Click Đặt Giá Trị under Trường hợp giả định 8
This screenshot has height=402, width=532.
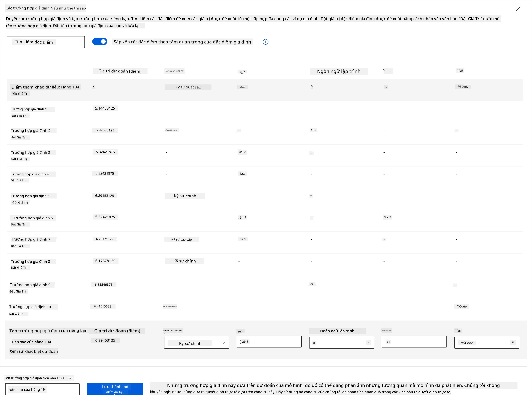click(x=19, y=268)
